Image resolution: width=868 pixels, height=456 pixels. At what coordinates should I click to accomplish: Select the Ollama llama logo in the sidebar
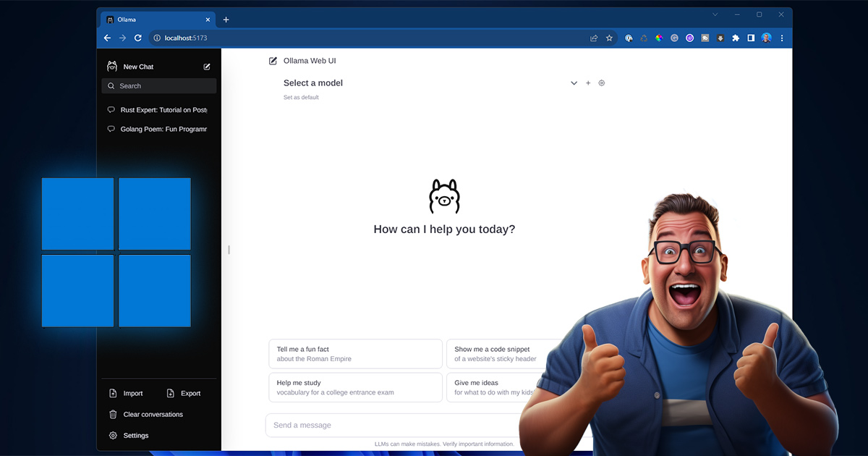tap(112, 66)
